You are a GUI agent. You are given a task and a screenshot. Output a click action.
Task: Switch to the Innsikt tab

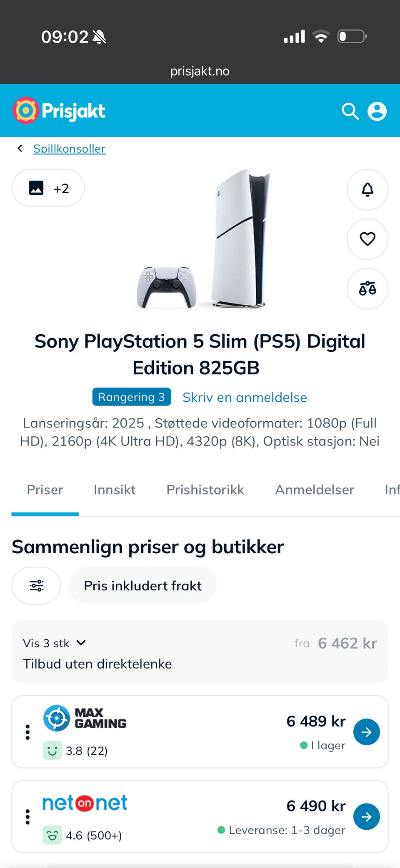(115, 490)
